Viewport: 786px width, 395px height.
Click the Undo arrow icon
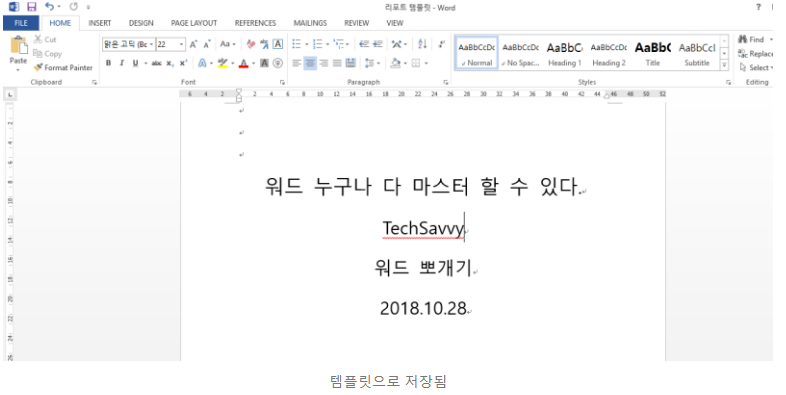[49, 7]
